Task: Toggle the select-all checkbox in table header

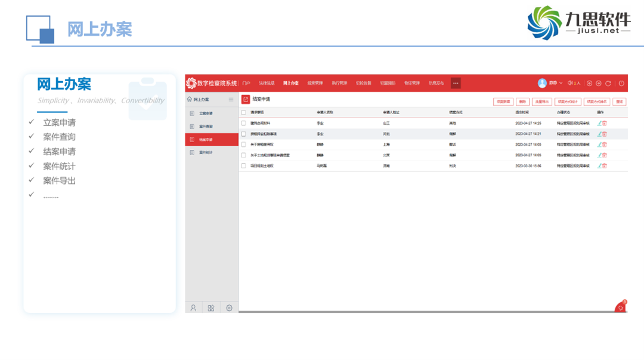Action: [243, 112]
